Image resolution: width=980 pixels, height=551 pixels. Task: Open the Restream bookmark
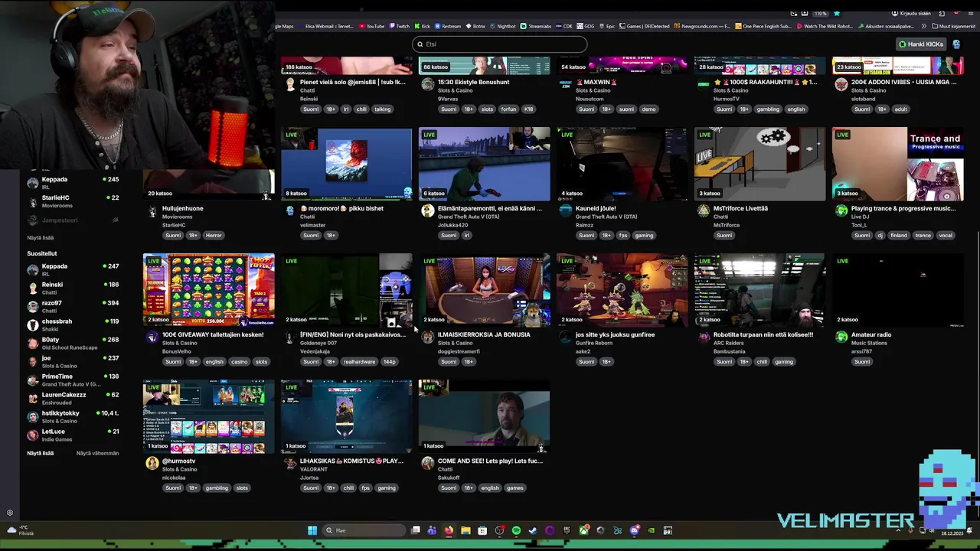pos(448,26)
